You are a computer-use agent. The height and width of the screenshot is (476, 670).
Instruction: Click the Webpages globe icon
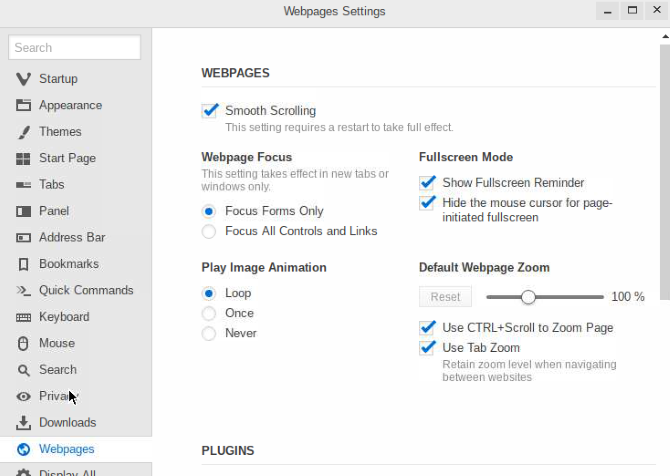click(x=23, y=449)
